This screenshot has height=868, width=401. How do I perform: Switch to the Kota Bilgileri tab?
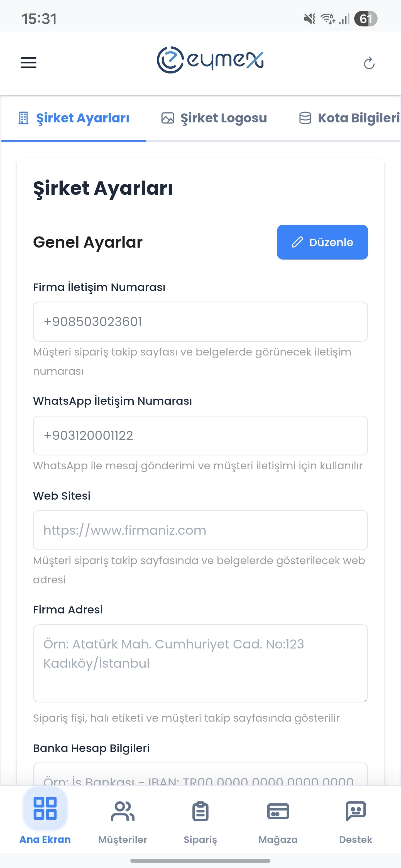358,118
